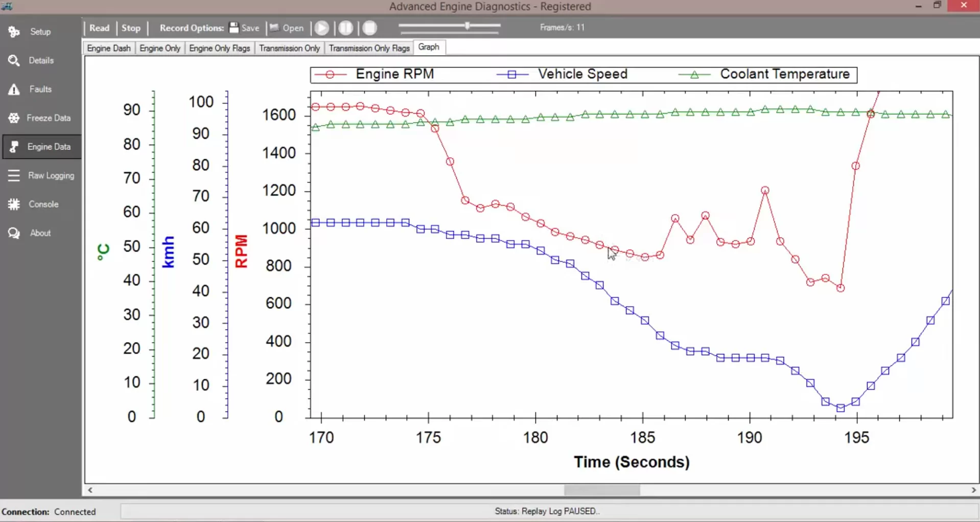Click the Frames/s: 11 readout
The height and width of the screenshot is (522, 980).
pyautogui.click(x=562, y=28)
